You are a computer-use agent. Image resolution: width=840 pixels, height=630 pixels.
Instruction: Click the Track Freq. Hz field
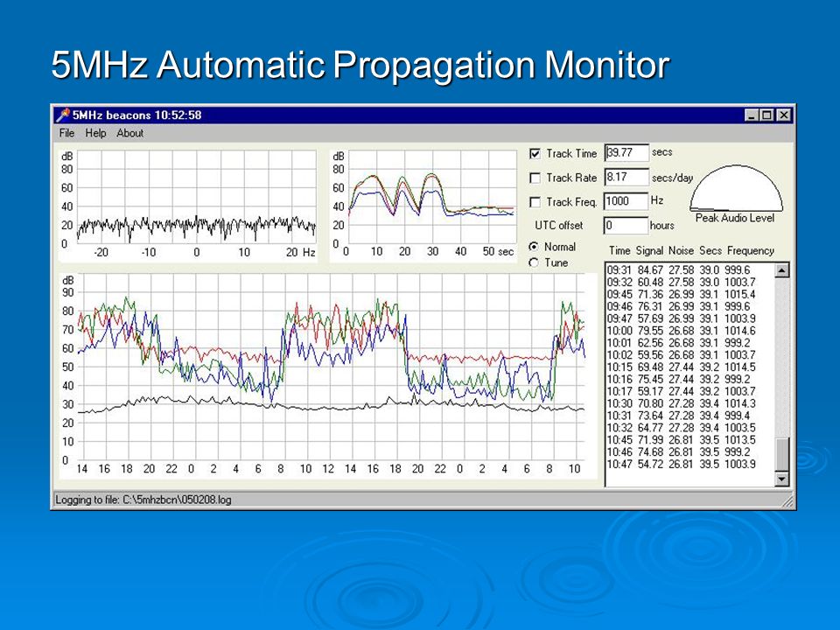coord(626,201)
